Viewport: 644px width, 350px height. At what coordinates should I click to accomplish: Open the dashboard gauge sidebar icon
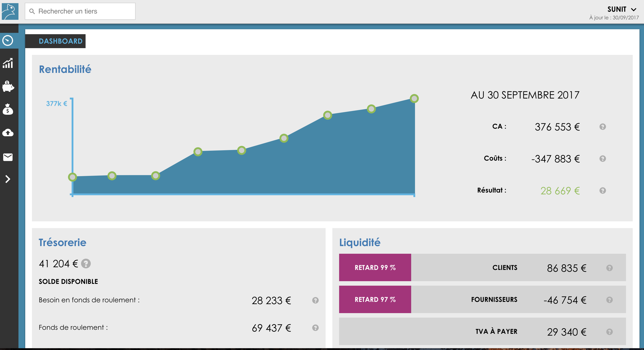click(x=8, y=40)
